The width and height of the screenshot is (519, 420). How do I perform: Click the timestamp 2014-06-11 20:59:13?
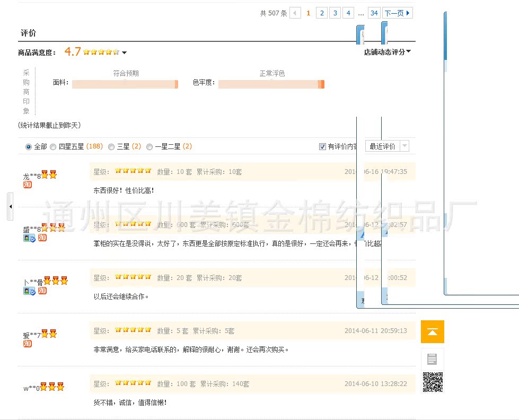click(x=376, y=330)
